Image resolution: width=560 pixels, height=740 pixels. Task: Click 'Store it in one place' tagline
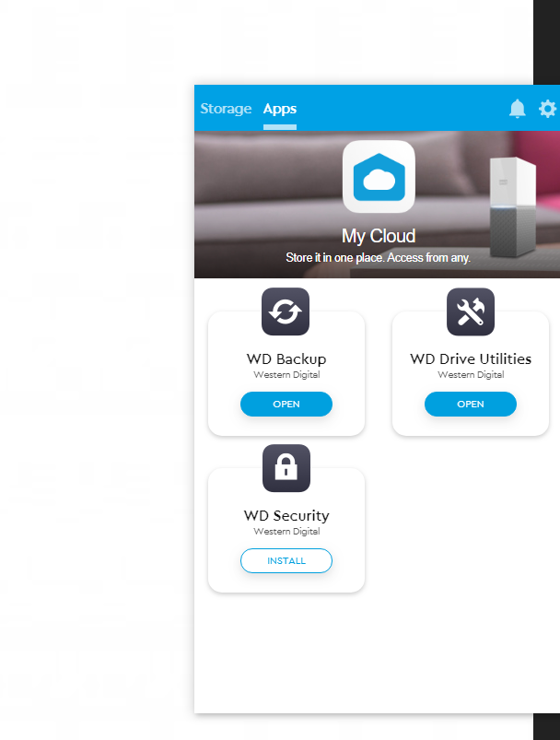click(378, 258)
